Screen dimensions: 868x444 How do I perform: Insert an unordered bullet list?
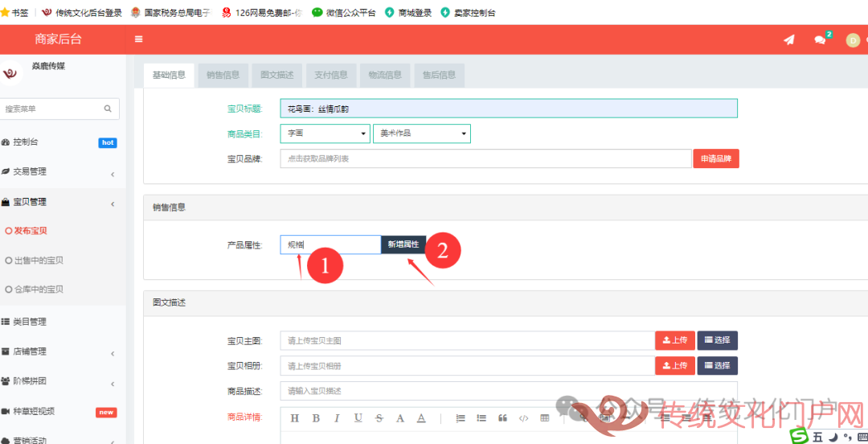(x=481, y=418)
